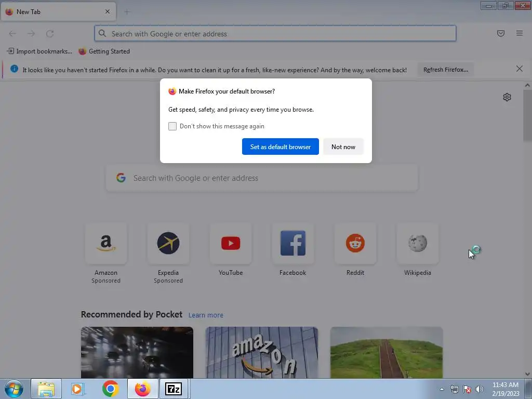Check Don't show this message again
532x399 pixels.
[x=172, y=126]
